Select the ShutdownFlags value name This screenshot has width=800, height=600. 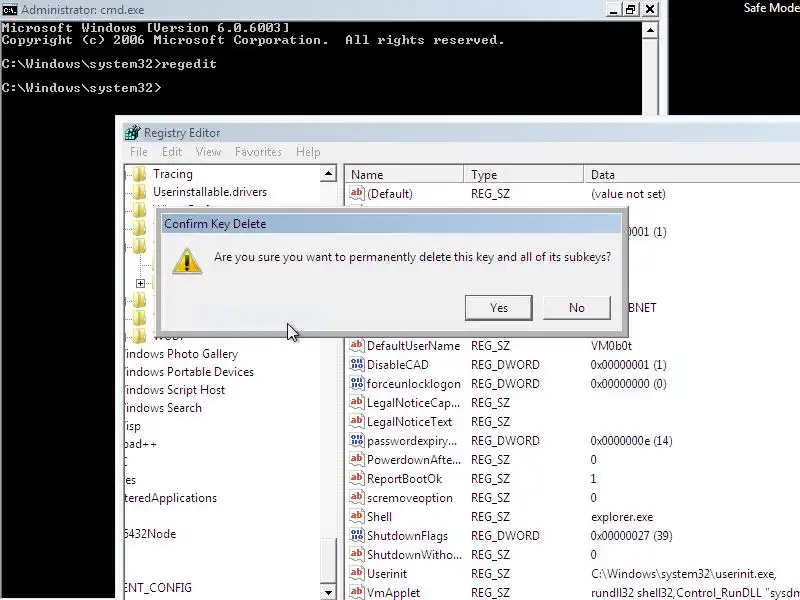point(407,535)
